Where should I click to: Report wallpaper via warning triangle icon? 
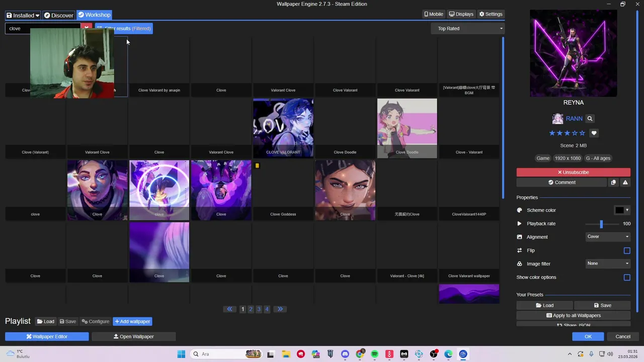[625, 183]
